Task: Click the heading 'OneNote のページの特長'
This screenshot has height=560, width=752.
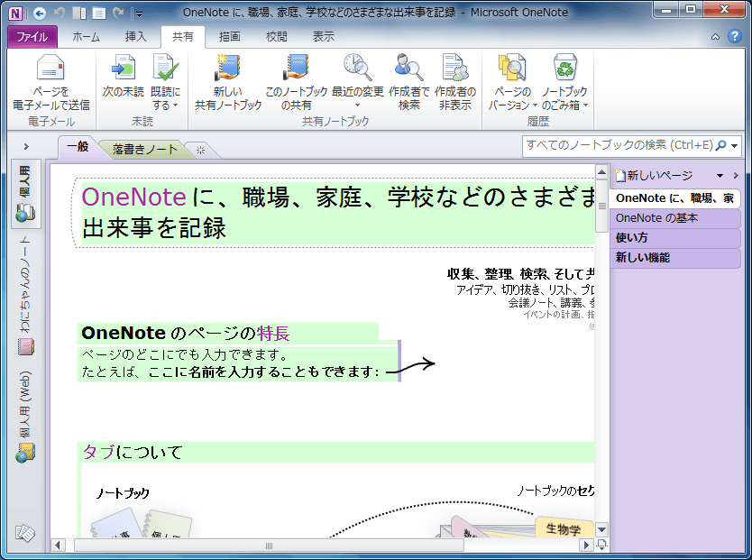Action: click(186, 334)
